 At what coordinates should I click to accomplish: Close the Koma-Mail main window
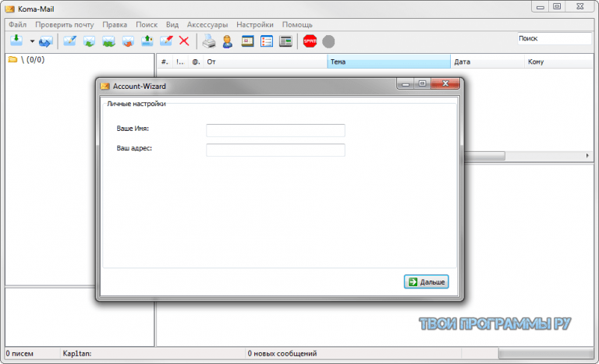(x=580, y=7)
